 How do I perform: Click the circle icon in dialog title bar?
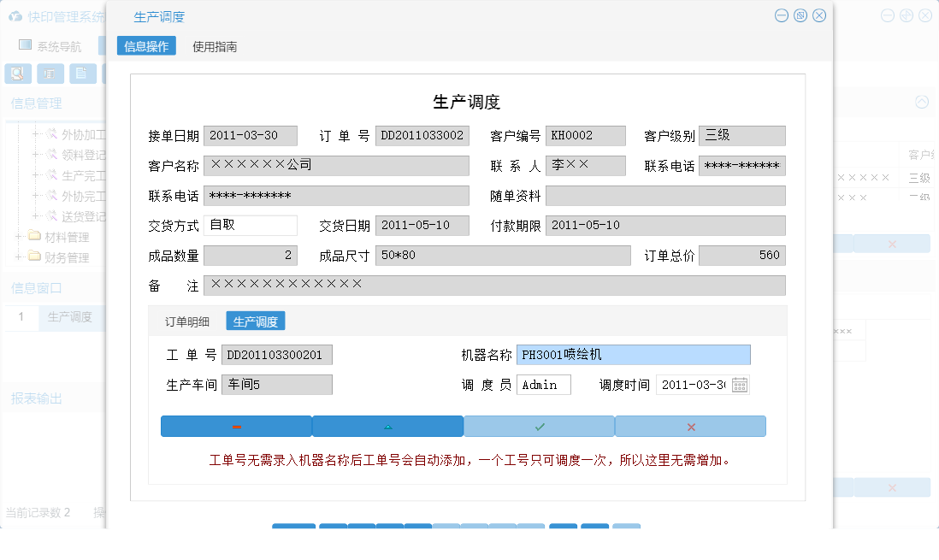pyautogui.click(x=800, y=15)
